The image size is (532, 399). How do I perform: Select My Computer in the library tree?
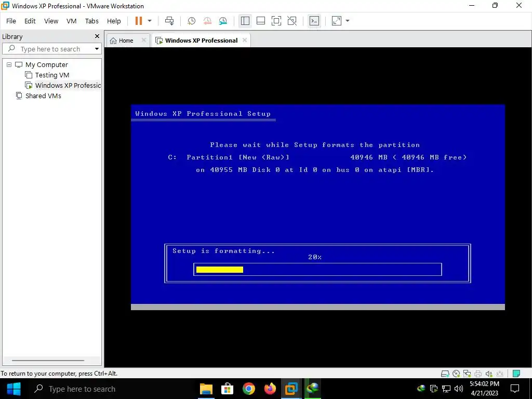point(46,64)
